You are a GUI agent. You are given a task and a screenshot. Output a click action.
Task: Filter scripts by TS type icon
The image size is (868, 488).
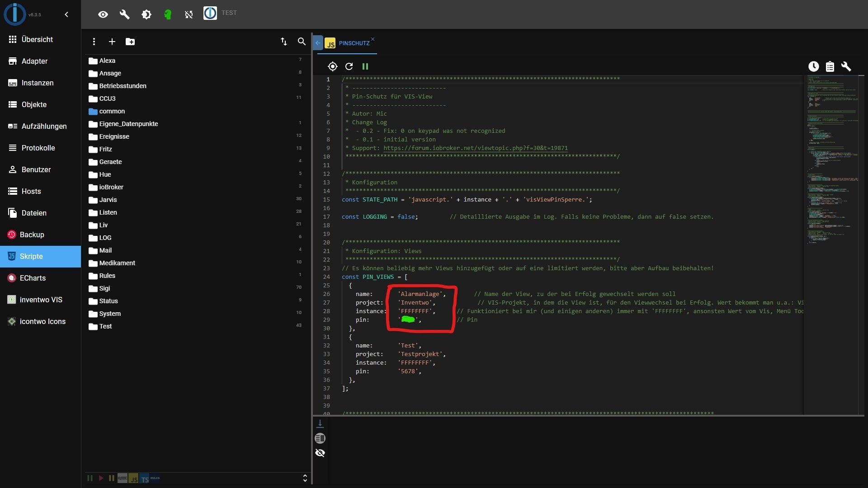[145, 478]
